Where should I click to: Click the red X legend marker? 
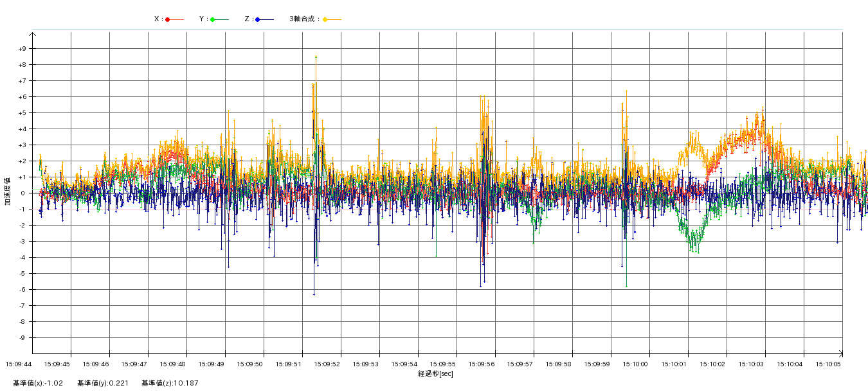coord(168,20)
